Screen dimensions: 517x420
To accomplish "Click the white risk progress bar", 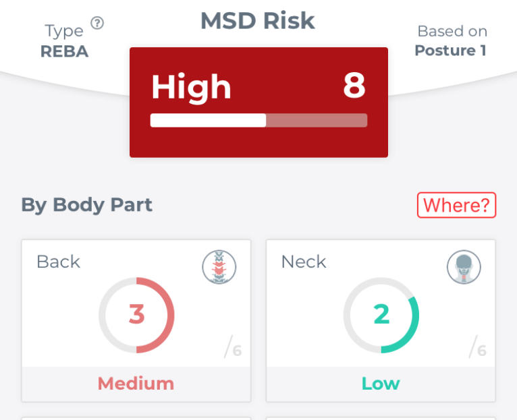I will point(258,121).
